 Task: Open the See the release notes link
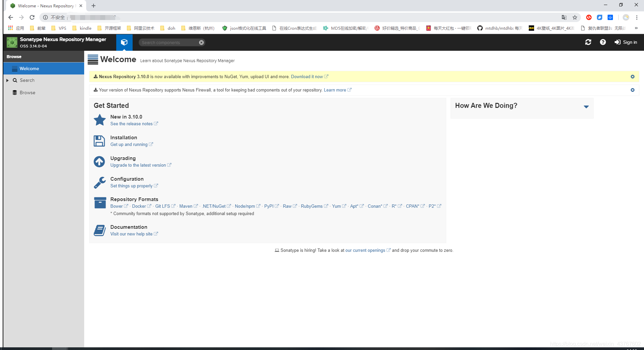[x=131, y=124]
